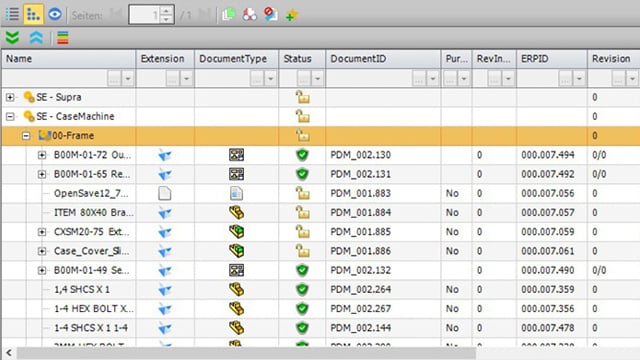
Task: Increase the page number with stepper up
Action: tap(166, 11)
